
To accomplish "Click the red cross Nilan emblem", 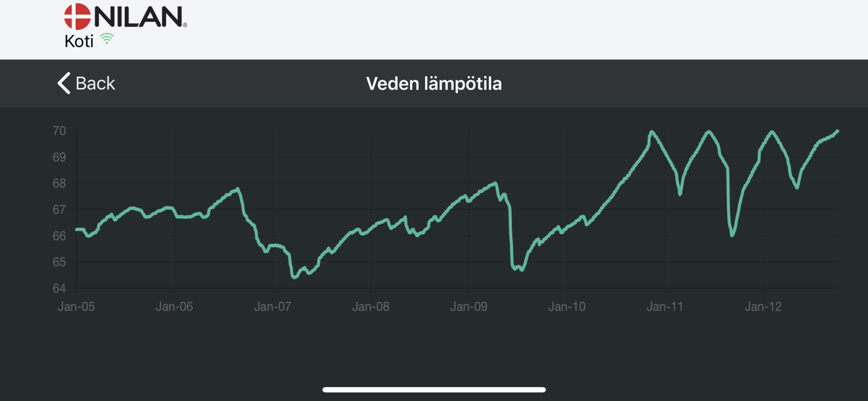I will click(77, 17).
